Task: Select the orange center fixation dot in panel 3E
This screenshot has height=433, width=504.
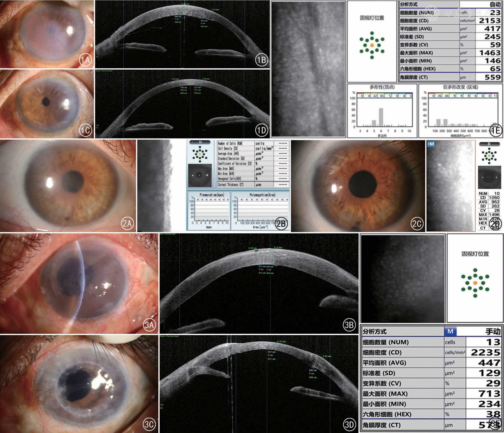Action: [x=475, y=283]
